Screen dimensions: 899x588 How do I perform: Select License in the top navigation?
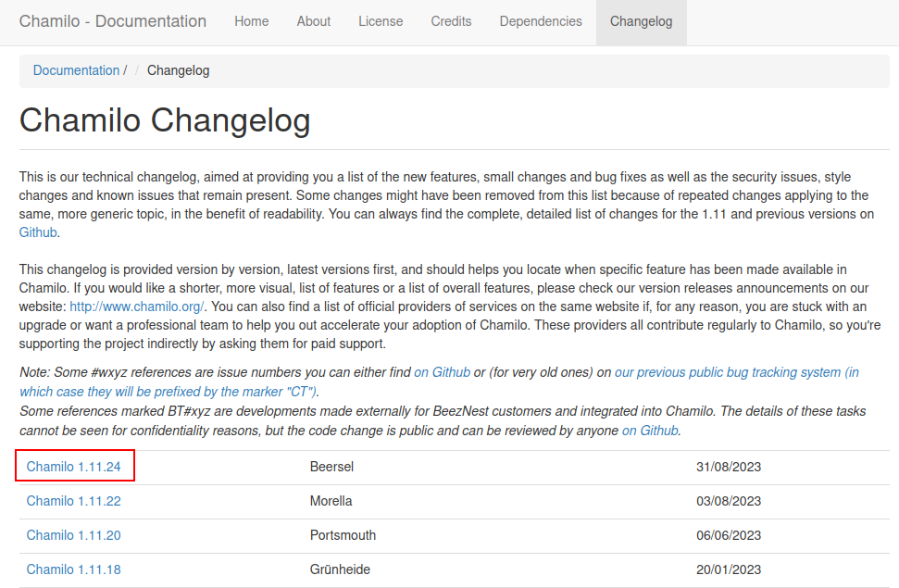pyautogui.click(x=381, y=21)
